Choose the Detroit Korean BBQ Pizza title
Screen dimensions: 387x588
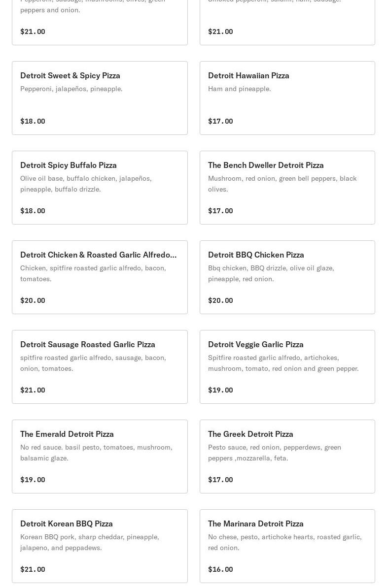67,523
